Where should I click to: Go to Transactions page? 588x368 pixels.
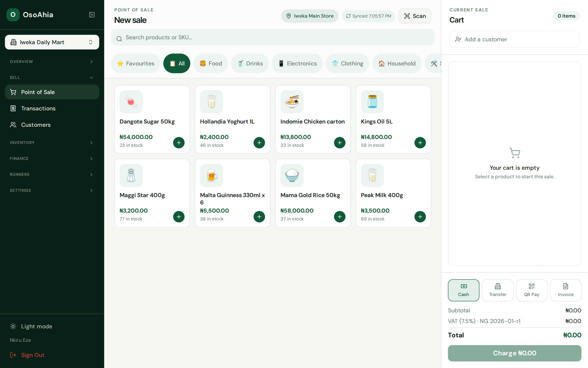click(52, 108)
